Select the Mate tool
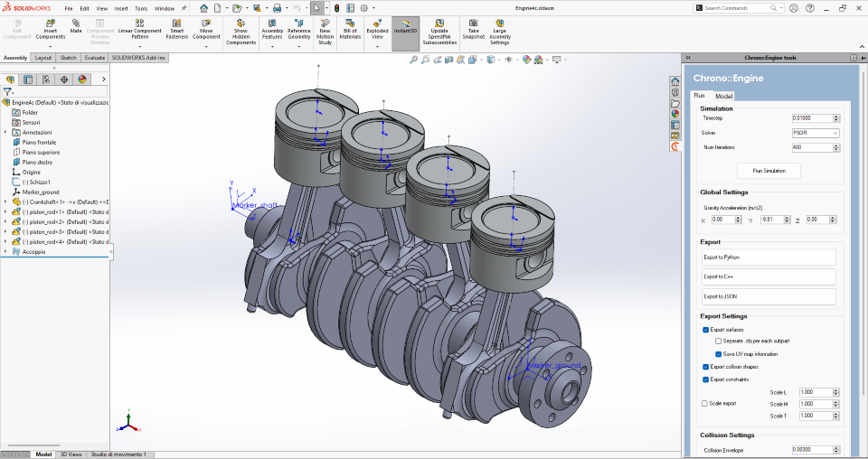 [x=76, y=25]
